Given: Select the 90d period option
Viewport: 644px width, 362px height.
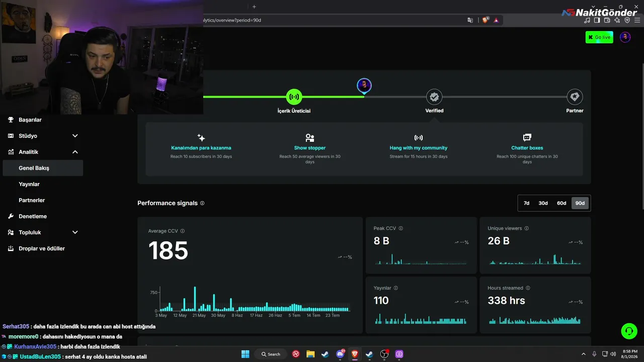Looking at the screenshot, I should [580, 203].
